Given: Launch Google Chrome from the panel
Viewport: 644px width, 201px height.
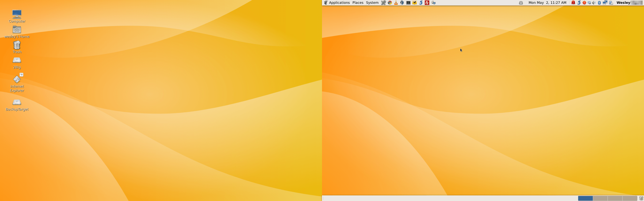Looking at the screenshot, I should [x=390, y=3].
